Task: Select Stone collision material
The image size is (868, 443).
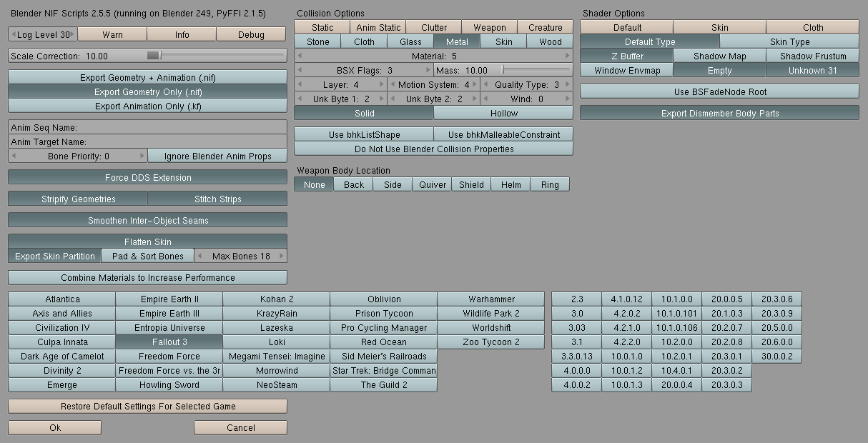Action: point(317,41)
